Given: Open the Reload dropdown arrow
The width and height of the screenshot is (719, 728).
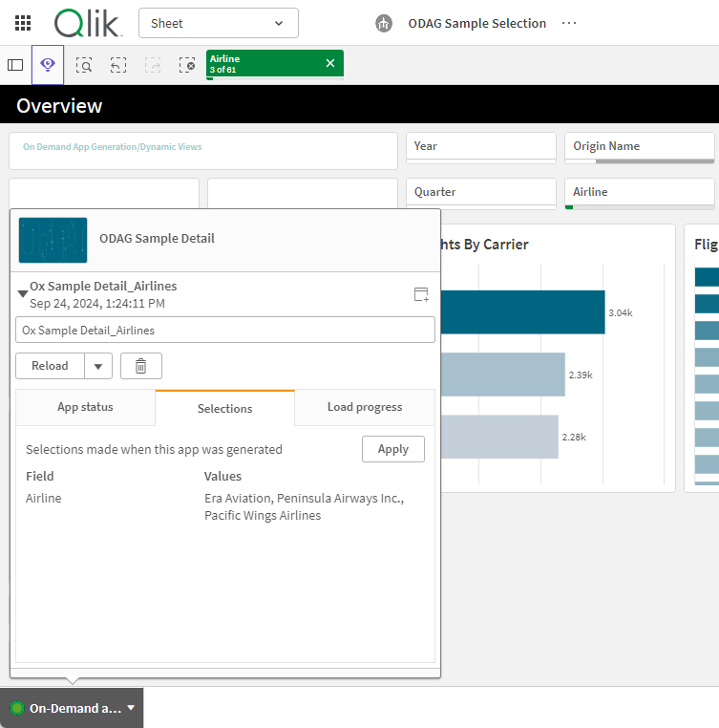Looking at the screenshot, I should (x=98, y=366).
